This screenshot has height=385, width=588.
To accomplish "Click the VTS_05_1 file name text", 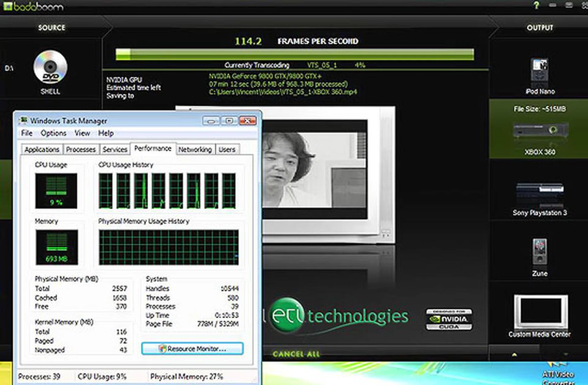I will (x=322, y=65).
